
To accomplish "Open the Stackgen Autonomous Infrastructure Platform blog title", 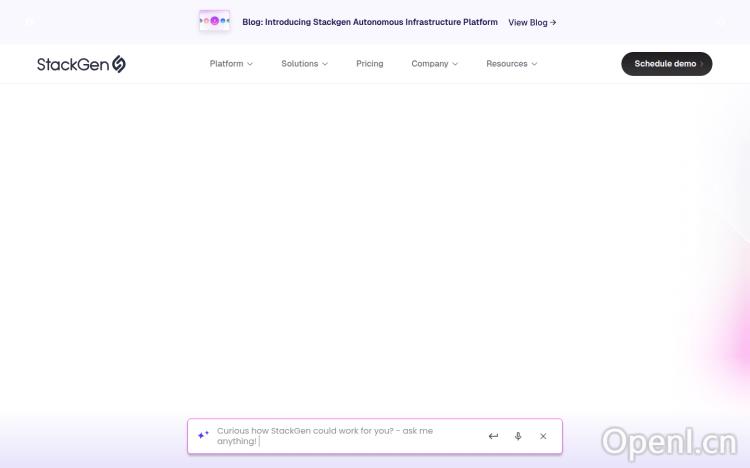I will click(x=369, y=22).
